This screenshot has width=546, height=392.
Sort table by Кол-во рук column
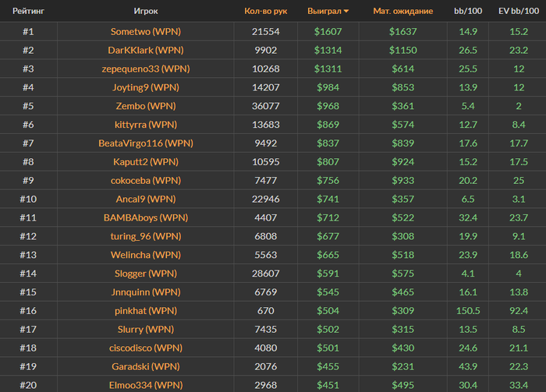click(x=266, y=12)
